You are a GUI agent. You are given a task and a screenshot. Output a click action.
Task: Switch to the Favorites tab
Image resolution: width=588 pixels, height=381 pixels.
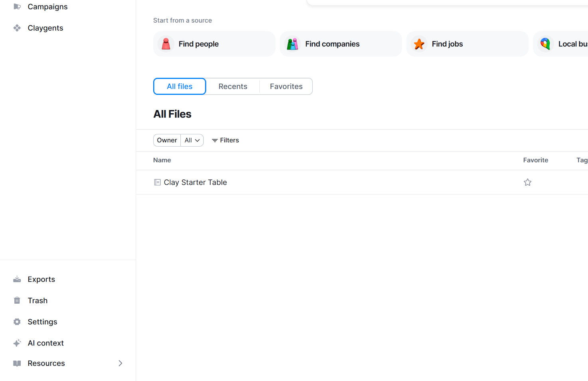point(286,86)
